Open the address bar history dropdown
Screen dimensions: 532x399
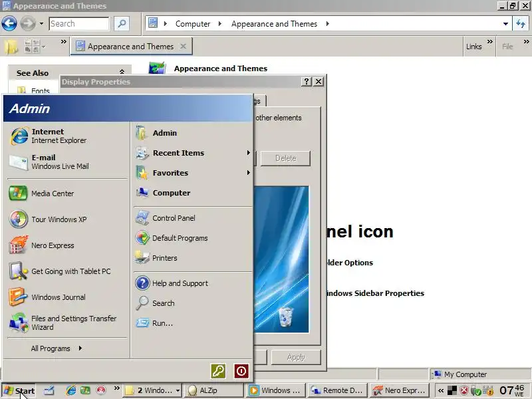(505, 24)
